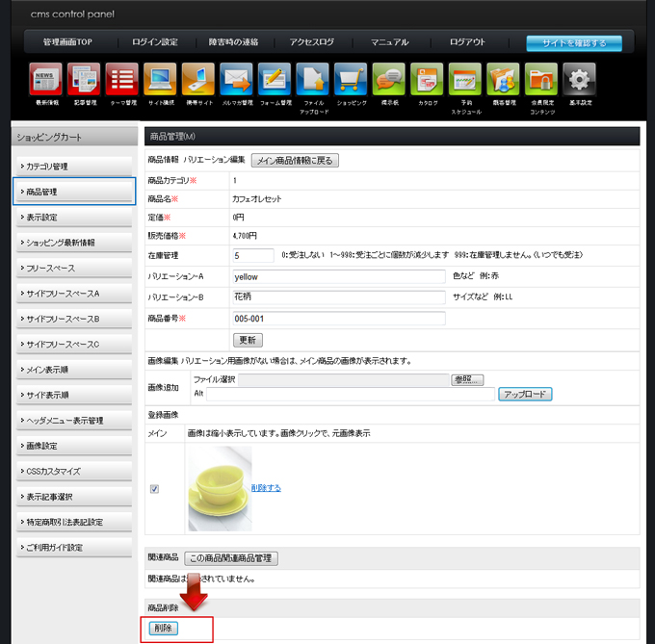
Task: Open the 最新情報 news icon
Action: point(46,79)
